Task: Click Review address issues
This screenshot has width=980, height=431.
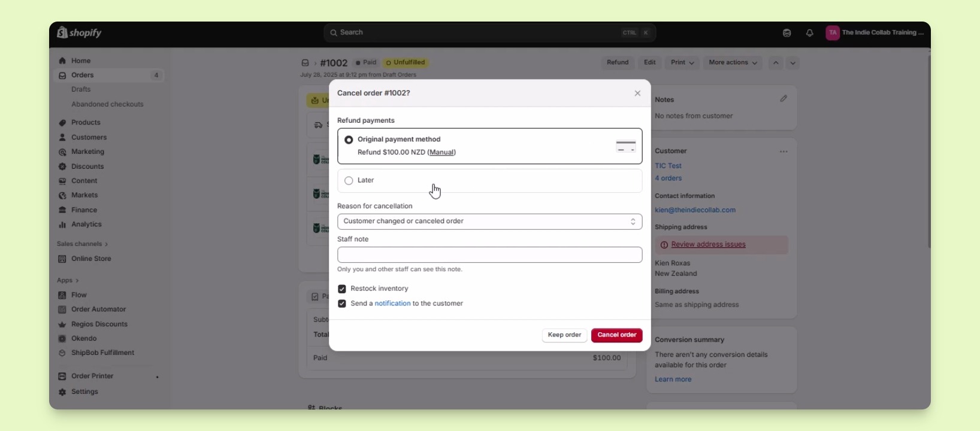Action: point(708,245)
